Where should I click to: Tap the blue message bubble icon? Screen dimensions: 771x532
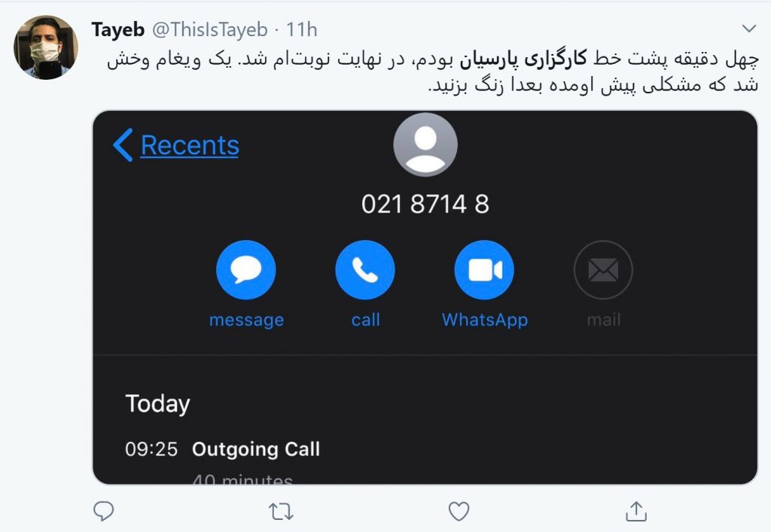[246, 269]
